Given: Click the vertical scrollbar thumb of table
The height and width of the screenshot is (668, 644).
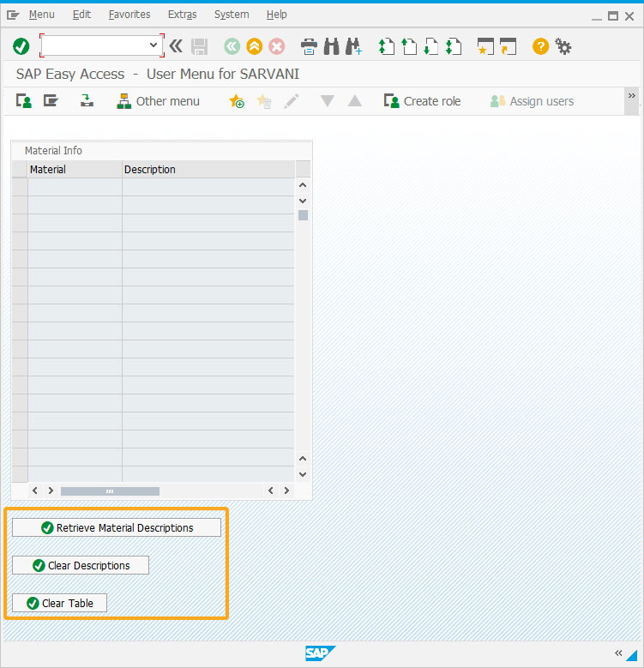Looking at the screenshot, I should [303, 215].
